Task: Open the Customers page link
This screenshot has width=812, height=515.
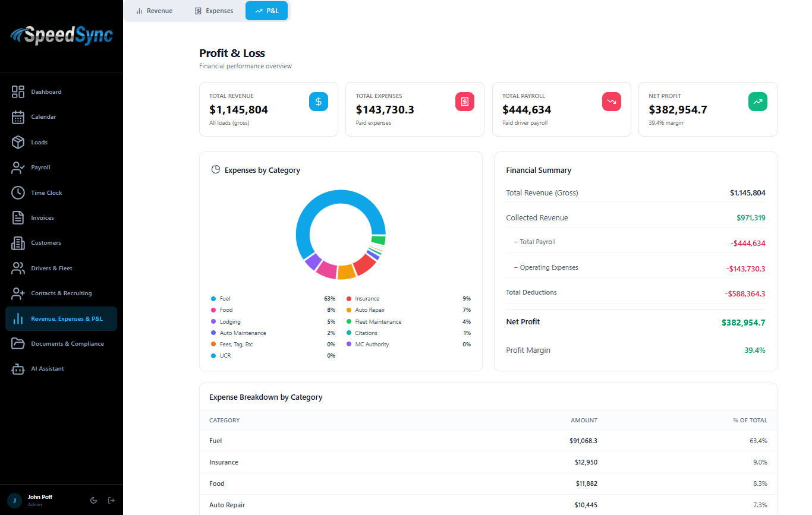Action: 61,243
